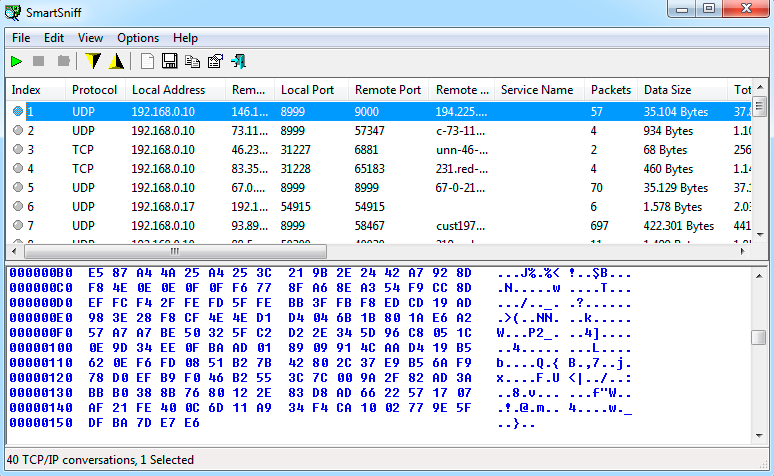This screenshot has height=476, width=774.
Task: Click status dot of conversation 5
Action: pos(18,187)
